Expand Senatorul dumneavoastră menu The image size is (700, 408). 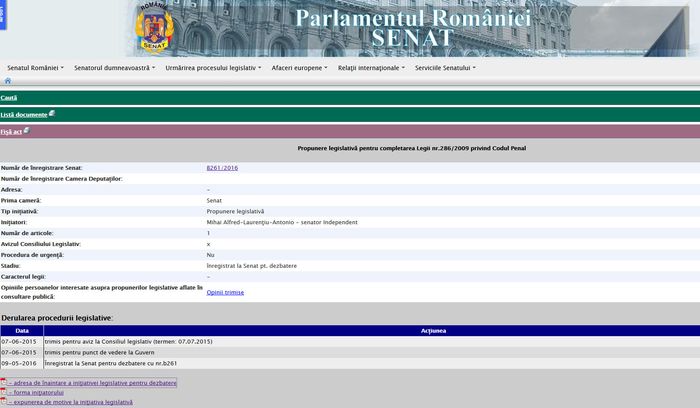[115, 68]
